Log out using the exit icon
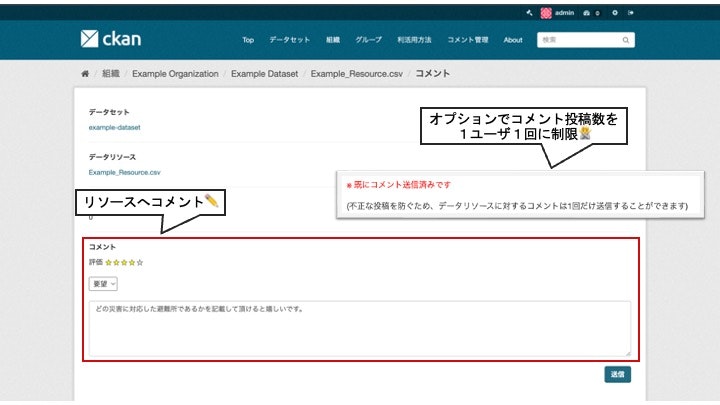This screenshot has height=405, width=720. (631, 13)
